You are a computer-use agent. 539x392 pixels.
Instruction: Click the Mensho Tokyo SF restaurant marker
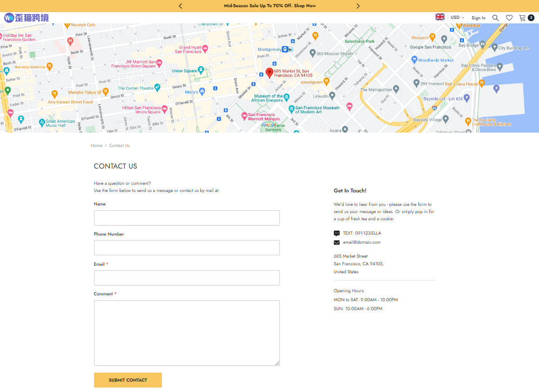coord(106,91)
